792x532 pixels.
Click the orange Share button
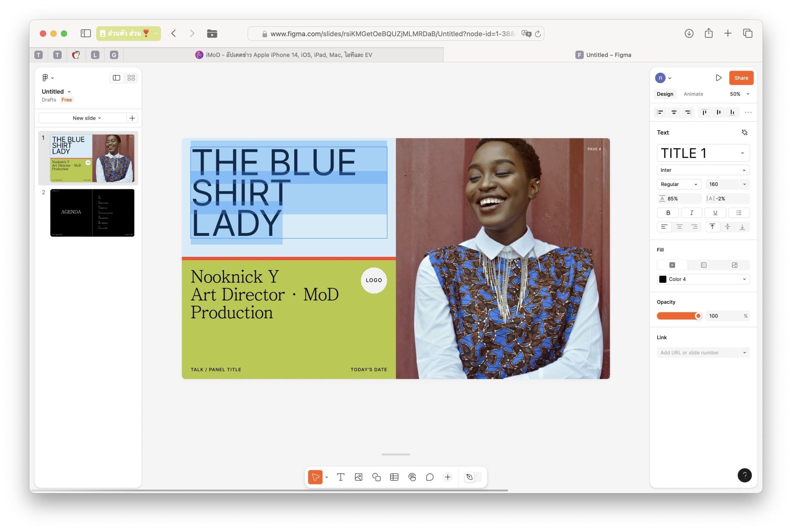pos(741,78)
